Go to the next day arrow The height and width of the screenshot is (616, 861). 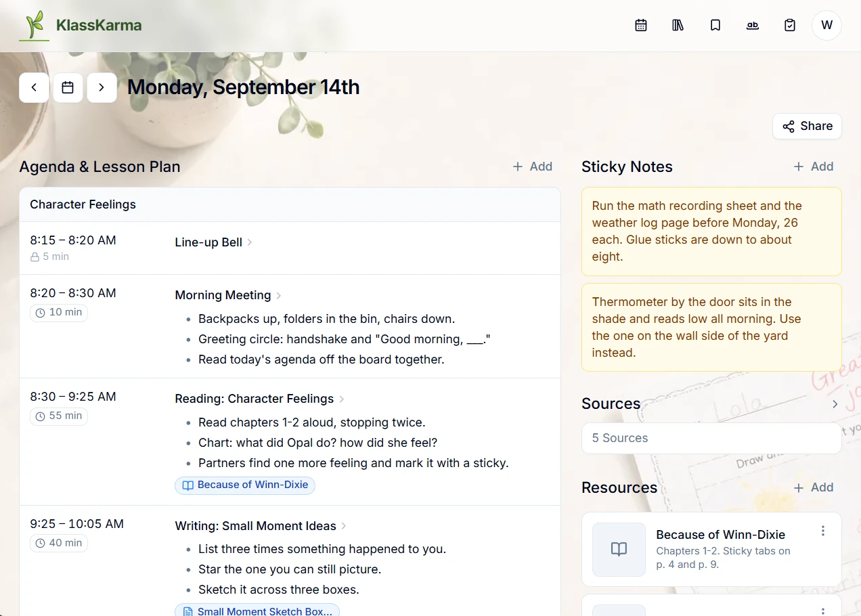pyautogui.click(x=102, y=88)
